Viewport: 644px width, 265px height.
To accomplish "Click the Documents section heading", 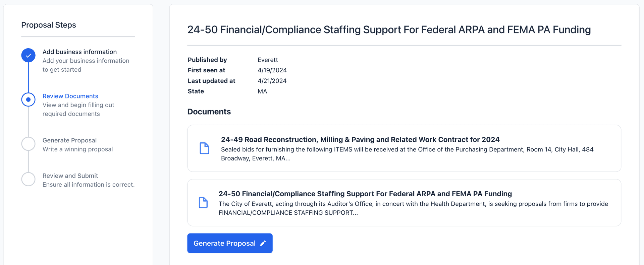I will coord(209,112).
